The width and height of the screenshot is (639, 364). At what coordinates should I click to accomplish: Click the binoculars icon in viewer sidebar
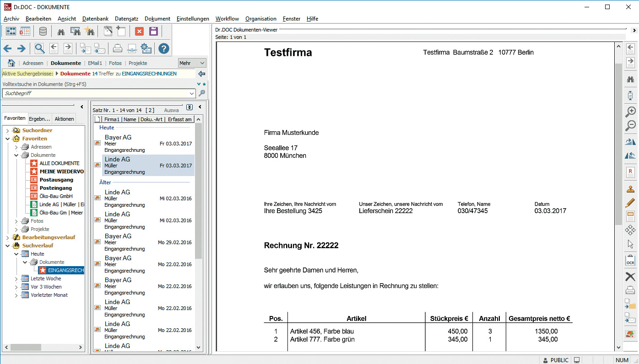(631, 80)
